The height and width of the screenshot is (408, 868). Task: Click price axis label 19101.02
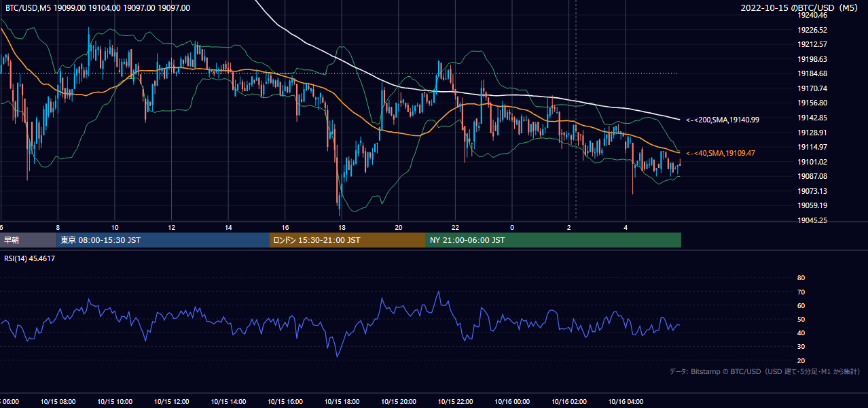click(x=812, y=162)
